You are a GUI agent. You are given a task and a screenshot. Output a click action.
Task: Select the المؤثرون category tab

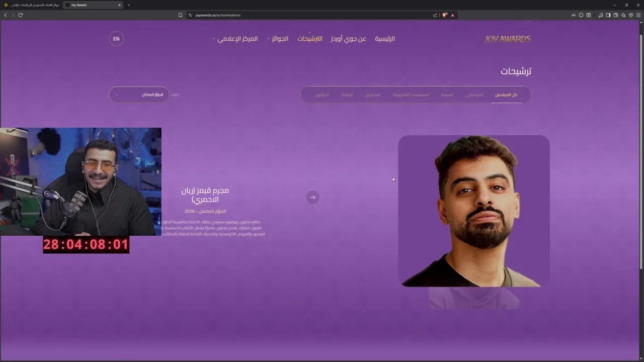tap(322, 95)
